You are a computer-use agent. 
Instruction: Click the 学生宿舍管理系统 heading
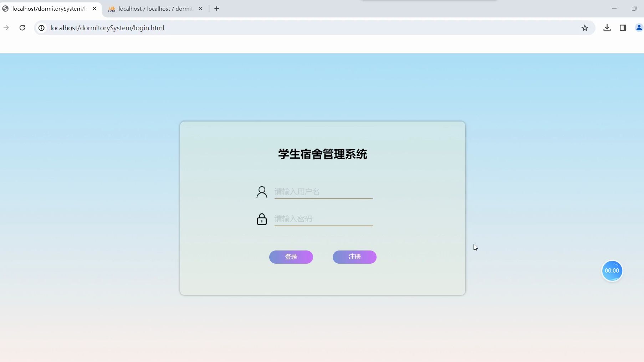coord(323,154)
